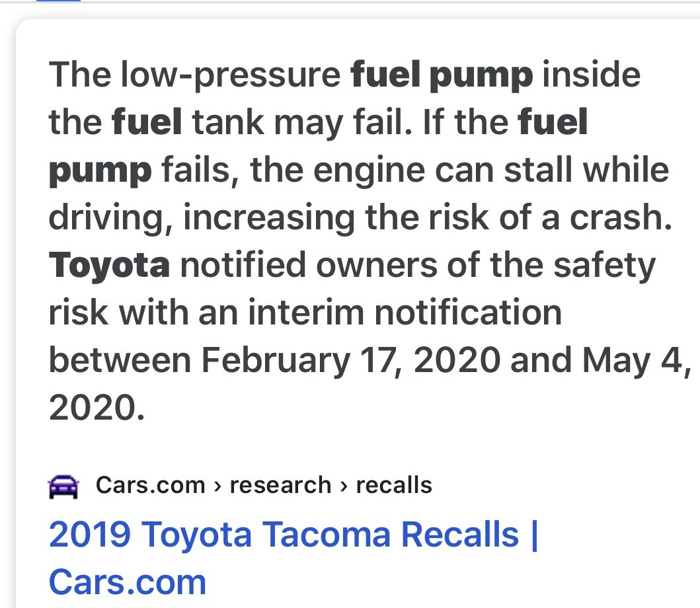Click the bold 'fuel pump' phrase in first line

[x=442, y=75]
